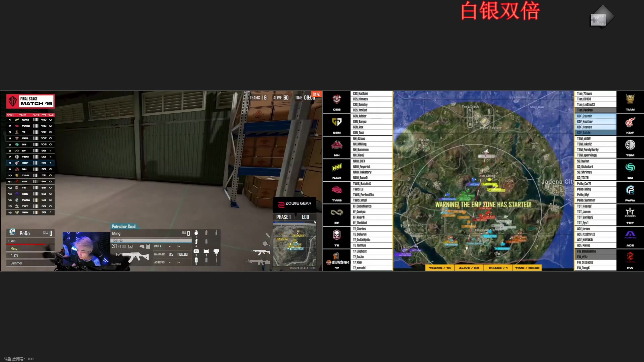Click the helmet icon in player HUD
Viewport: 644px width, 362px height.
pyautogui.click(x=142, y=247)
